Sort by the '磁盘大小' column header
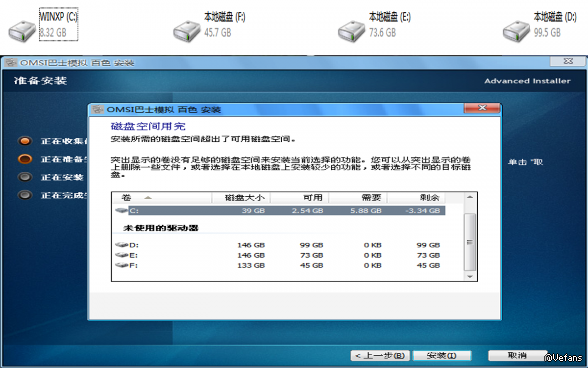The height and width of the screenshot is (368, 588). 241,198
